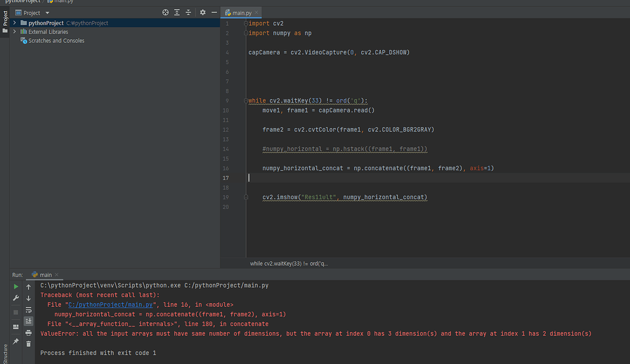Clear the run console output via trash icon
The width and height of the screenshot is (630, 364).
point(28,344)
